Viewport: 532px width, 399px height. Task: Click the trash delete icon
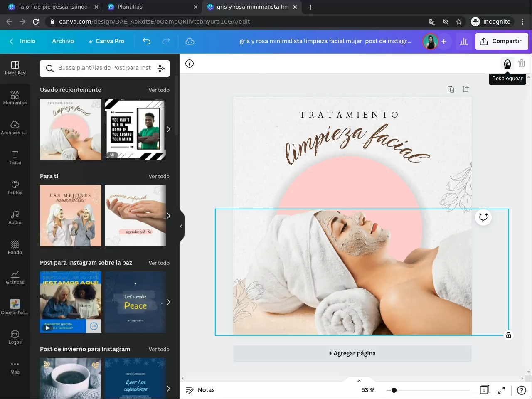[x=522, y=64]
